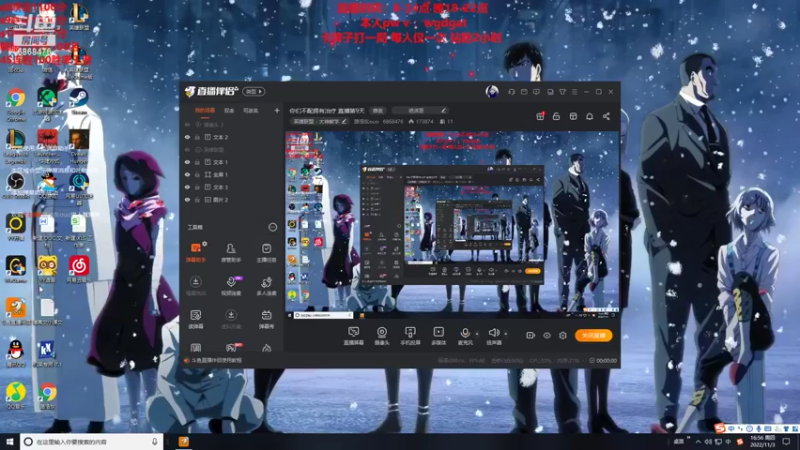
Task: Open the notification bell in streaming app
Action: point(589,116)
